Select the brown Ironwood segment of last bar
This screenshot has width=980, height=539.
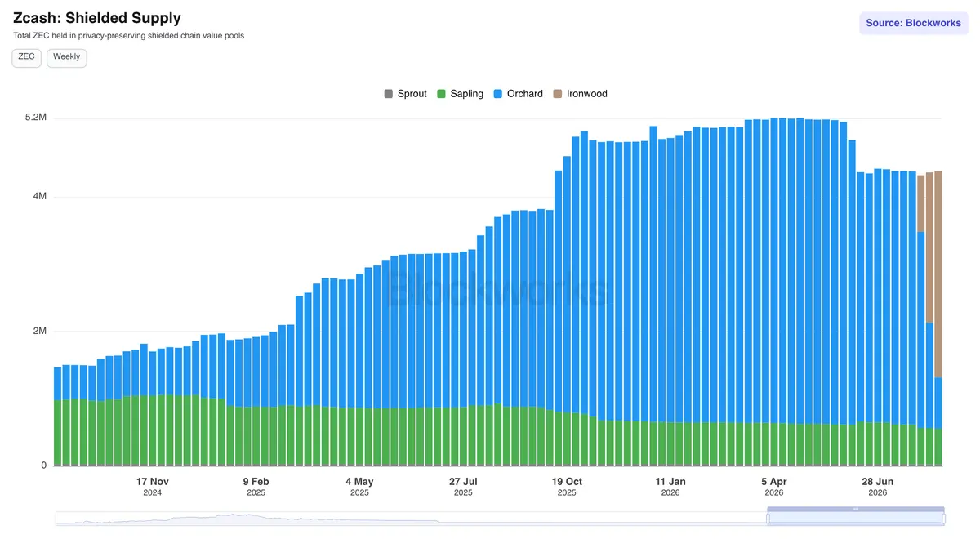938,274
